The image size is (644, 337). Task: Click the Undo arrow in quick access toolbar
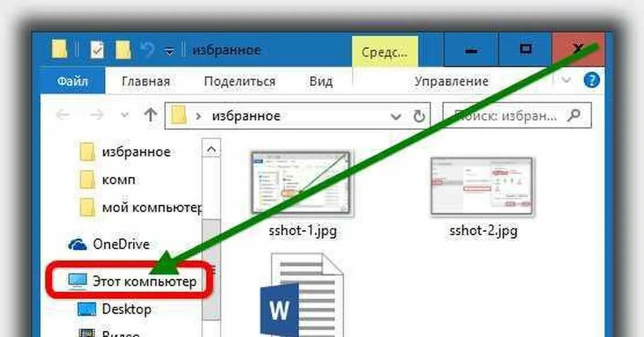click(147, 50)
